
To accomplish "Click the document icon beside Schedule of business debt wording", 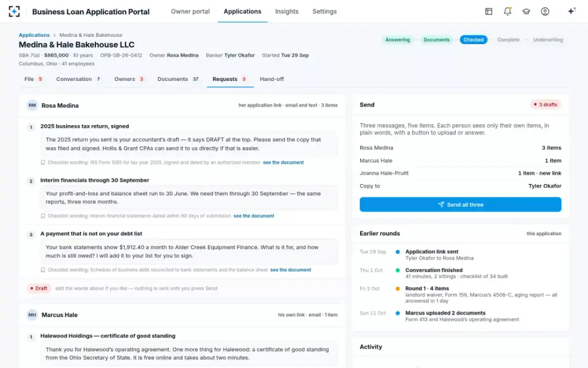I will click(43, 270).
